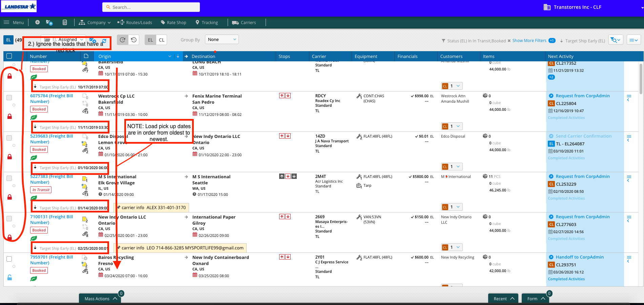Click the red up arrow on the Roadex Cy stop
644x305 pixels.
(282, 96)
